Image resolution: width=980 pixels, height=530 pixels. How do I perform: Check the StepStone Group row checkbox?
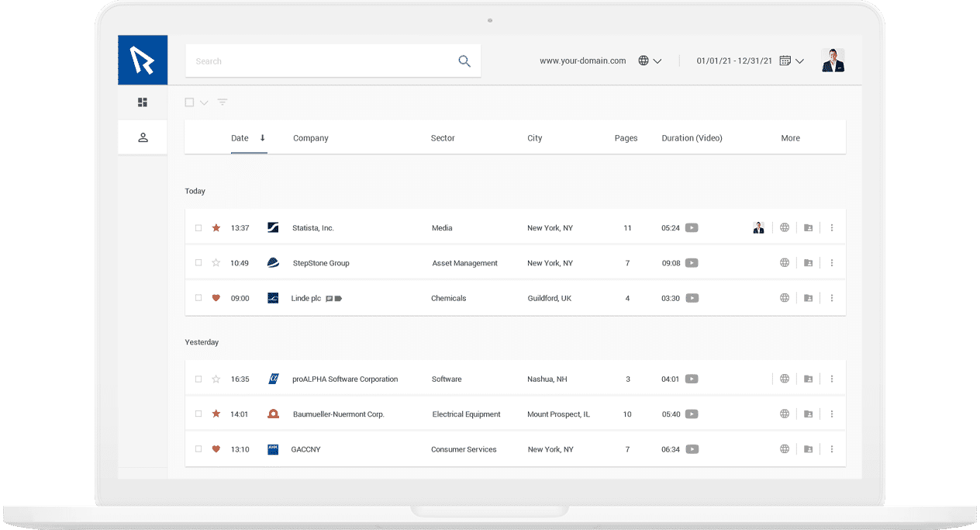[x=198, y=263]
